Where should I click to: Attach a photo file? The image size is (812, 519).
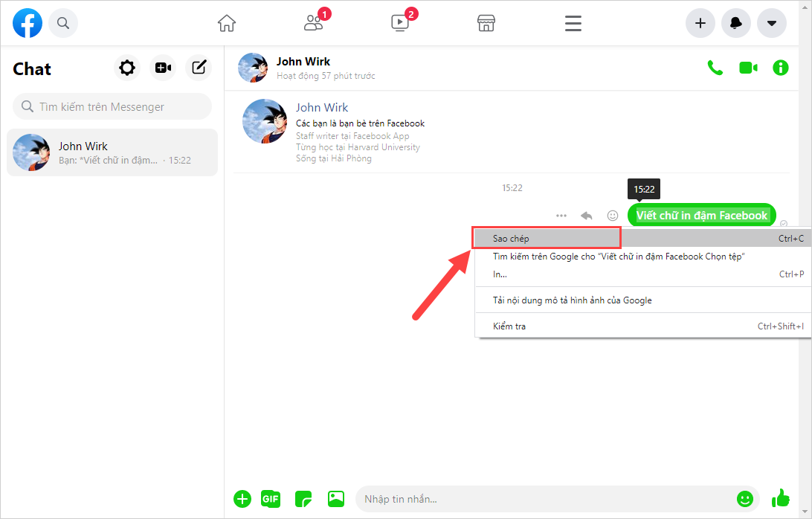[336, 499]
